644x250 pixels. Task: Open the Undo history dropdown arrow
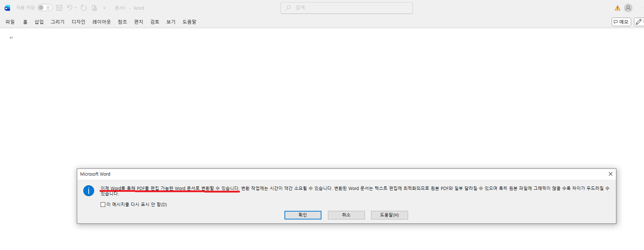[x=76, y=8]
